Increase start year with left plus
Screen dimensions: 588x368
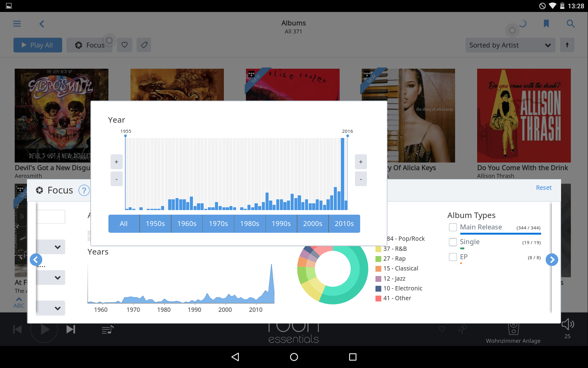coord(116,162)
